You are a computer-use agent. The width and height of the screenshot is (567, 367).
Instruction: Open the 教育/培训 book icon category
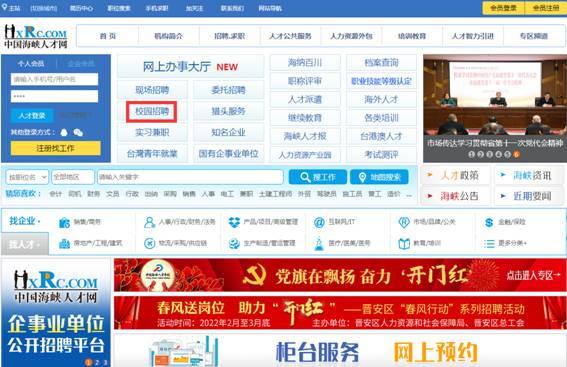click(x=404, y=243)
